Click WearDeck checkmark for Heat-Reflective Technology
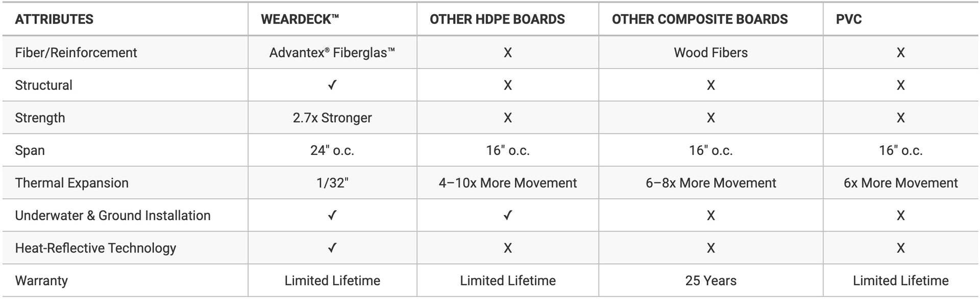Viewport: 980px width, 299px height. [x=332, y=248]
